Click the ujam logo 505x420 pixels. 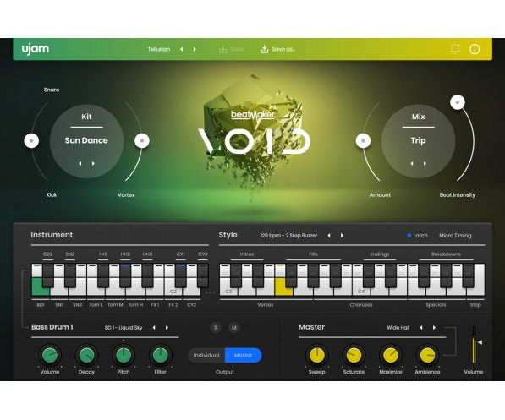click(36, 49)
